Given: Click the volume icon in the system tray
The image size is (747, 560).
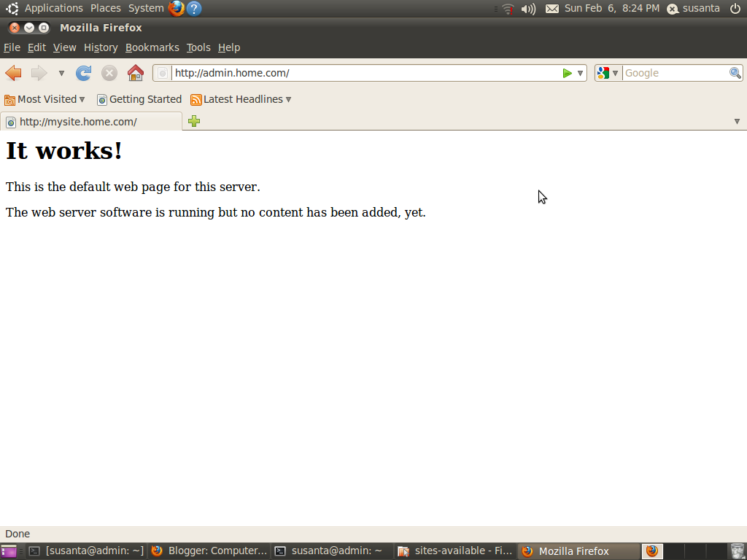Looking at the screenshot, I should point(527,9).
